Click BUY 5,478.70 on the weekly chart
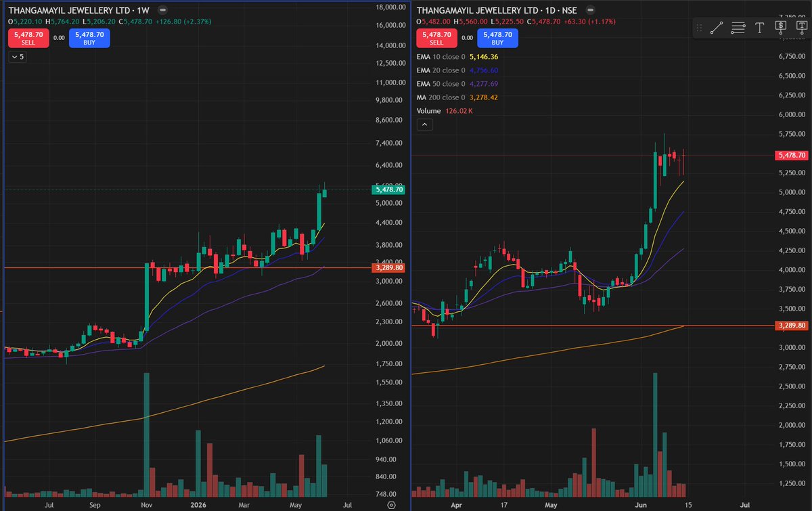Viewport: 812px width, 511px height. [x=89, y=38]
